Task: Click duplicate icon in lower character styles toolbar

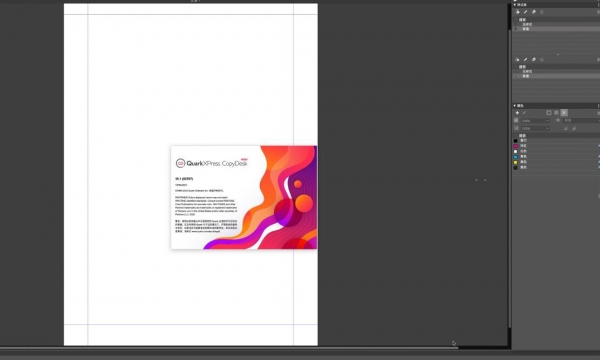Action: tap(534, 59)
